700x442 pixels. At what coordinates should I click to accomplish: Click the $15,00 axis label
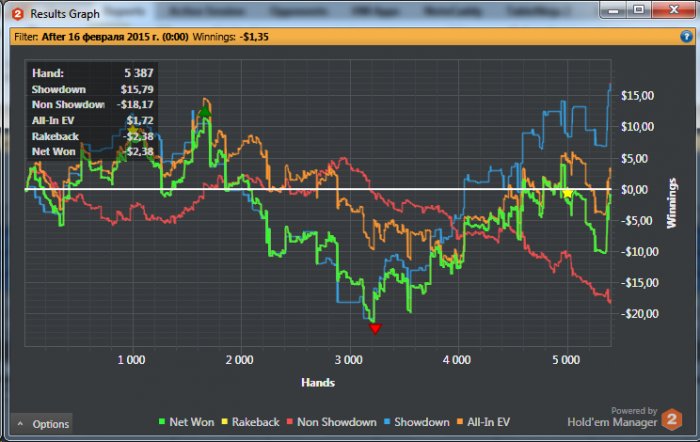click(637, 96)
